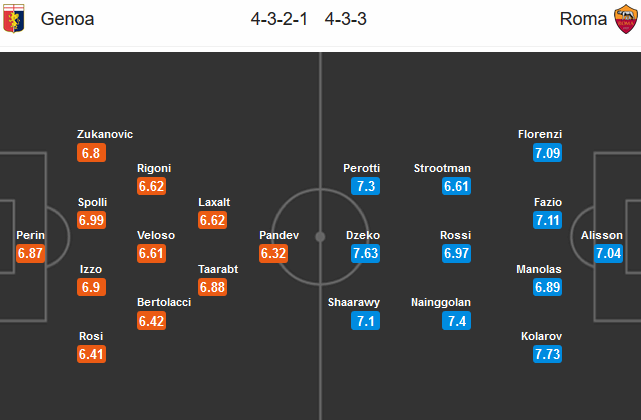Open Perin's 6.87 rating badge

coord(32,254)
